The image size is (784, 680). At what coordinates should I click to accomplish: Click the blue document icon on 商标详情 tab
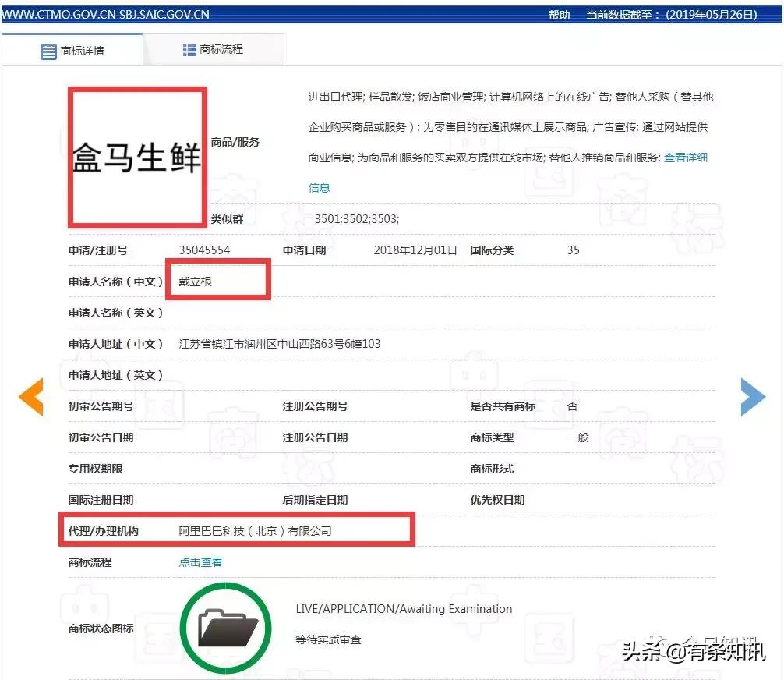(46, 48)
